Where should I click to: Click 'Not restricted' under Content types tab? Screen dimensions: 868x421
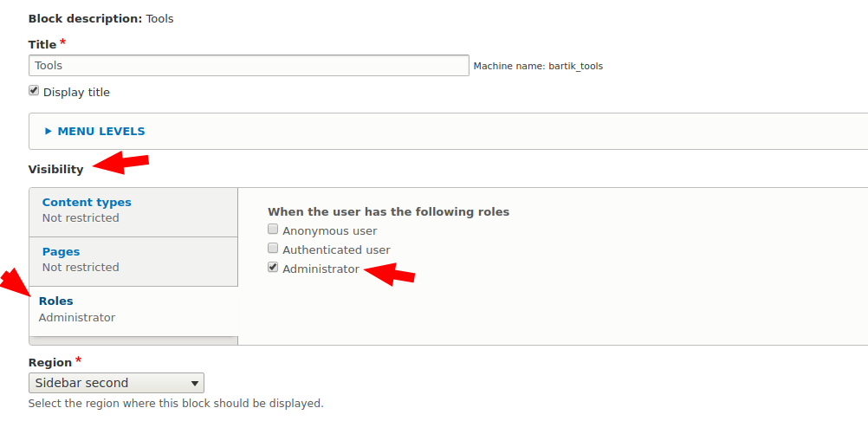(x=81, y=218)
